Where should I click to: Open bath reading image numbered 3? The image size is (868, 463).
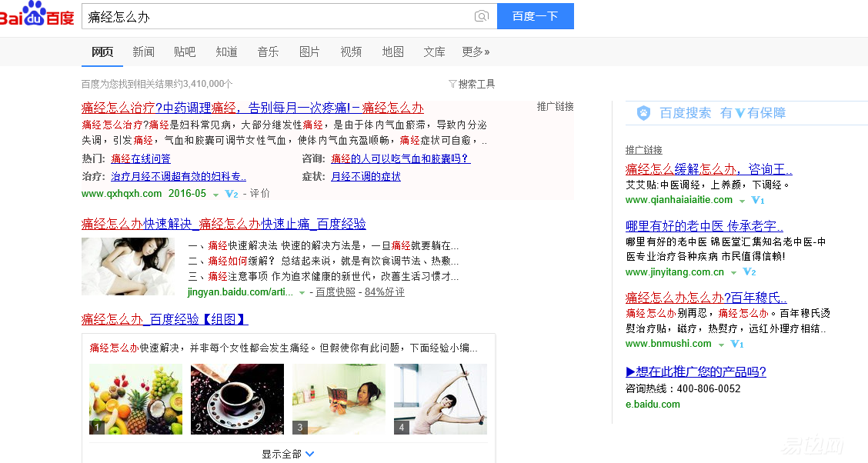(339, 399)
